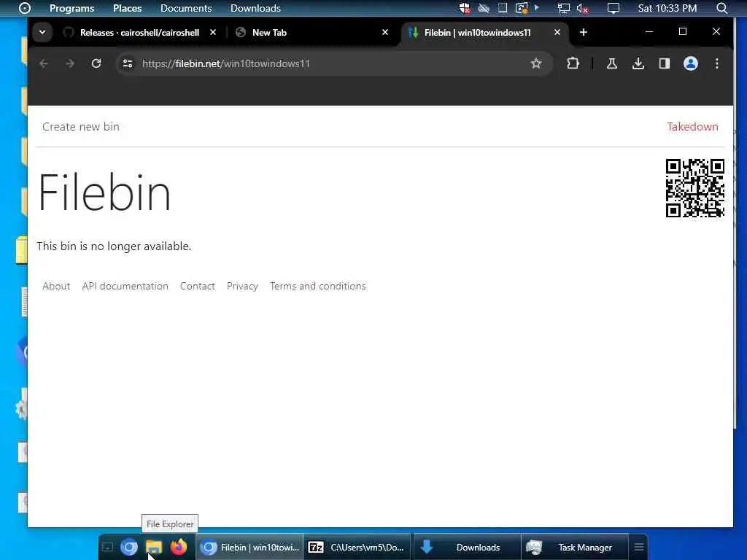
Task: Click the muted volume tray icon
Action: click(582, 8)
